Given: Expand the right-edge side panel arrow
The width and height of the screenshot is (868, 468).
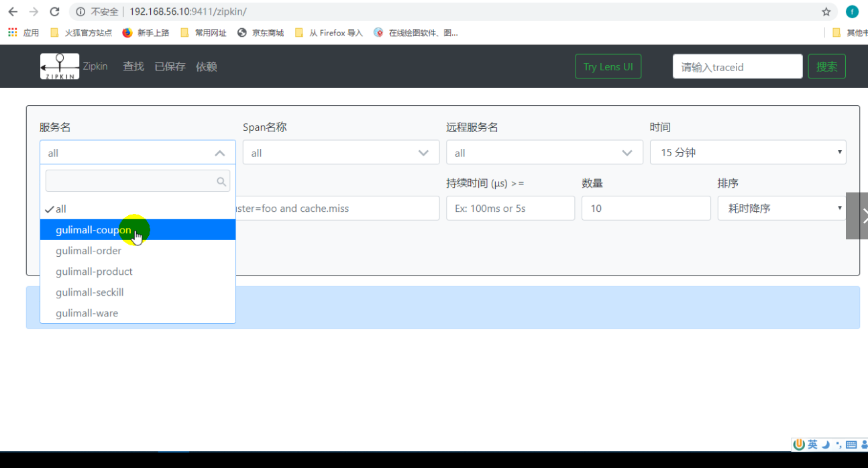Looking at the screenshot, I should (859, 216).
